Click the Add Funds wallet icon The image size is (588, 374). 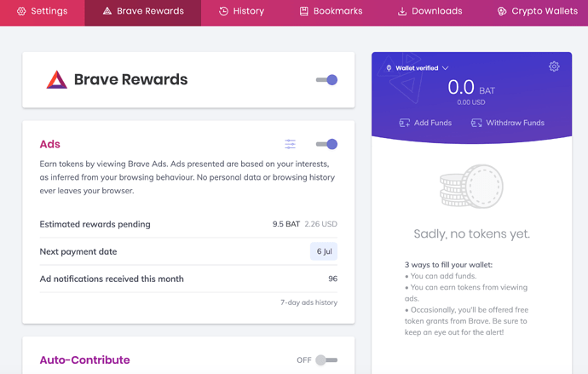[405, 123]
